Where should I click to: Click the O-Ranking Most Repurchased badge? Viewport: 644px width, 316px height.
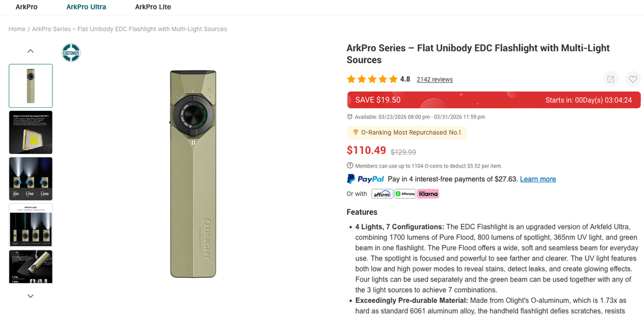click(407, 132)
